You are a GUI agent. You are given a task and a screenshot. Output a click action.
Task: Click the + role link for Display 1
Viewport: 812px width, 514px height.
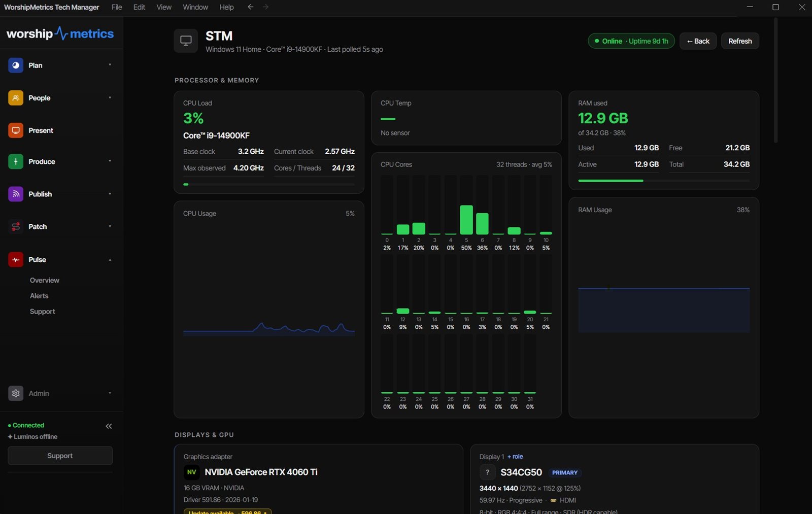pyautogui.click(x=515, y=457)
